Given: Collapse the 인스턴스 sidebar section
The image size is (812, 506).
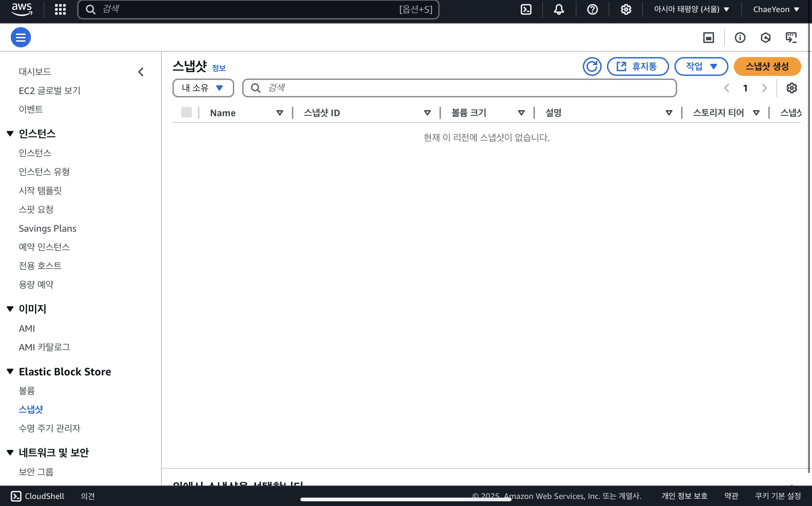Looking at the screenshot, I should 10,134.
